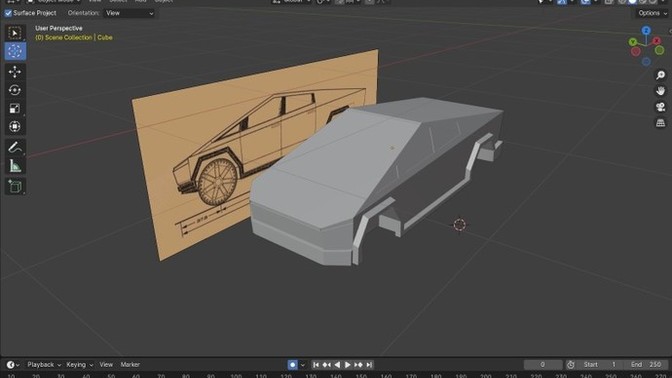Jump to the next keyframe

[358, 365]
